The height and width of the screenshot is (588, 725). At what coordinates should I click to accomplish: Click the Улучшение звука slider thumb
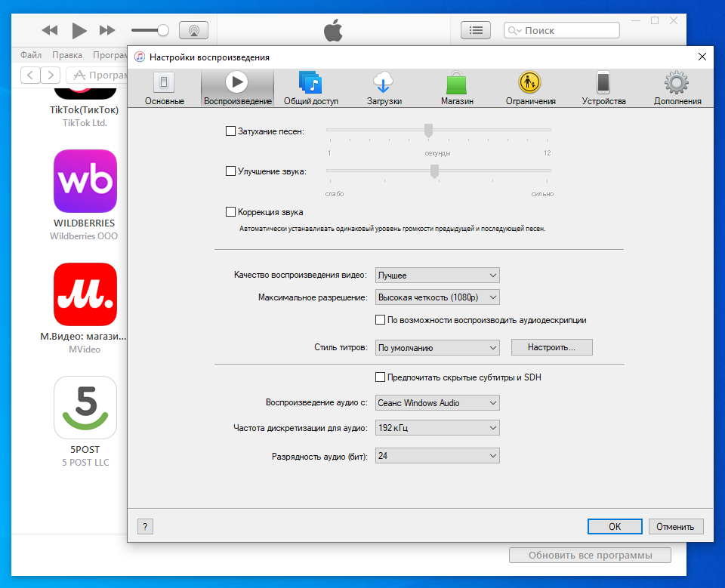[435, 171]
